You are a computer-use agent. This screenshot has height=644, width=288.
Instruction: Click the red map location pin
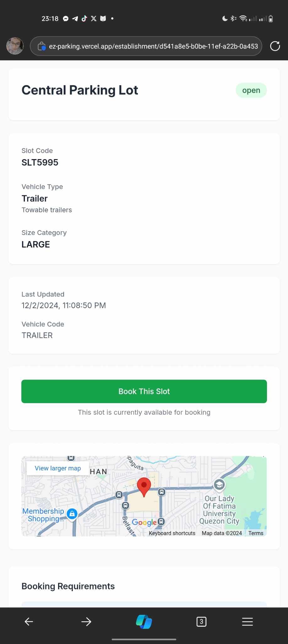(144, 486)
